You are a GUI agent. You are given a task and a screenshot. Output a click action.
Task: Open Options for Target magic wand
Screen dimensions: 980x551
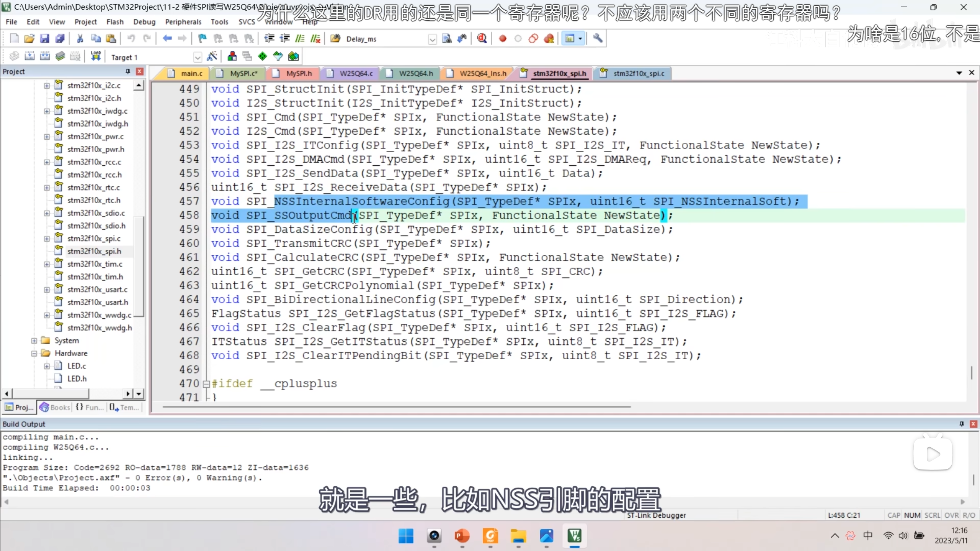tap(212, 57)
